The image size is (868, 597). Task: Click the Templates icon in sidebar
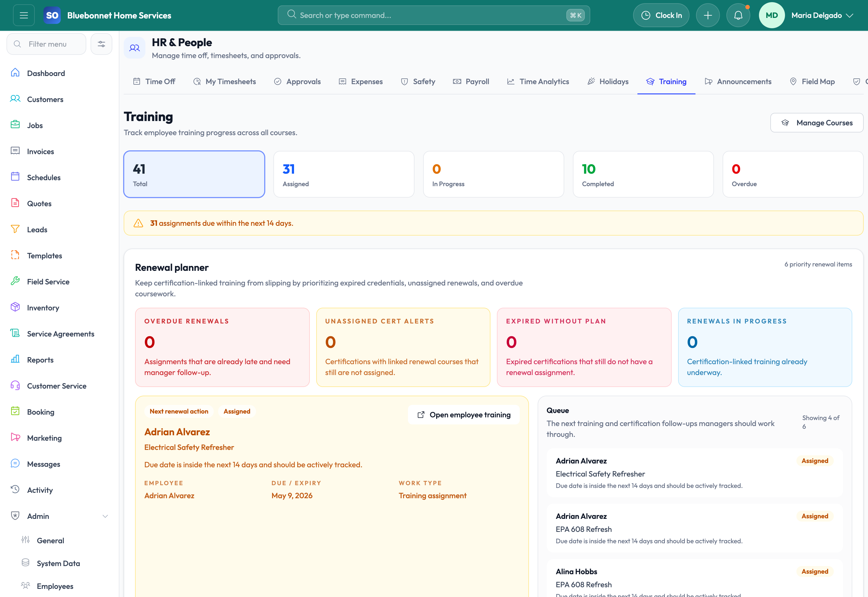[15, 255]
